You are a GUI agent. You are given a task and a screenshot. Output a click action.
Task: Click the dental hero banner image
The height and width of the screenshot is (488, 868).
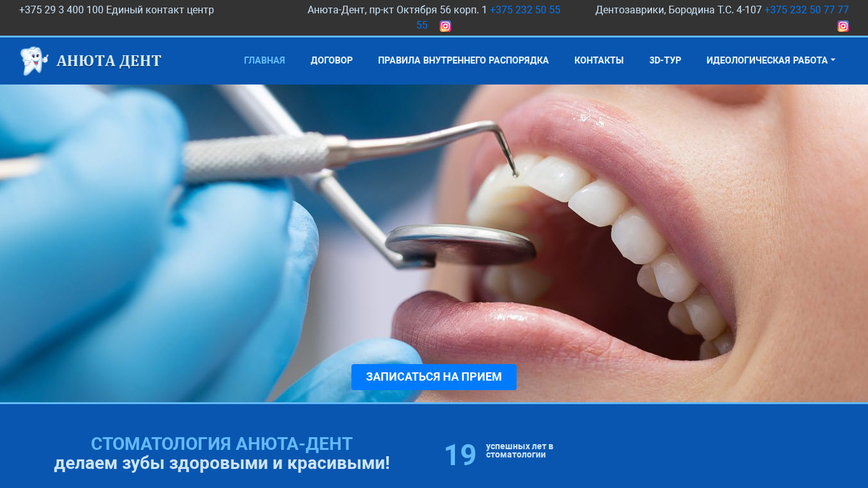point(434,243)
